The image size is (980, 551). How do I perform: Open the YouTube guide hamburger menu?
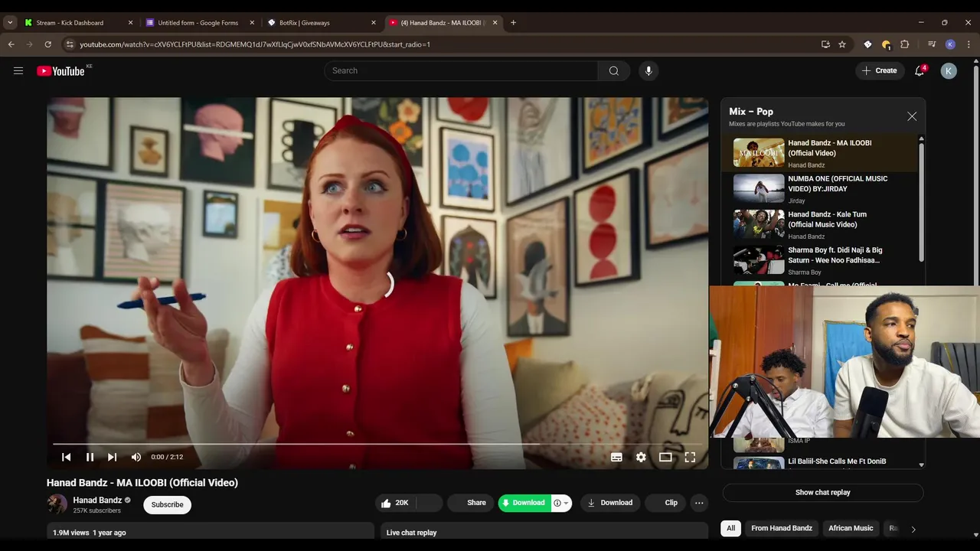point(18,70)
